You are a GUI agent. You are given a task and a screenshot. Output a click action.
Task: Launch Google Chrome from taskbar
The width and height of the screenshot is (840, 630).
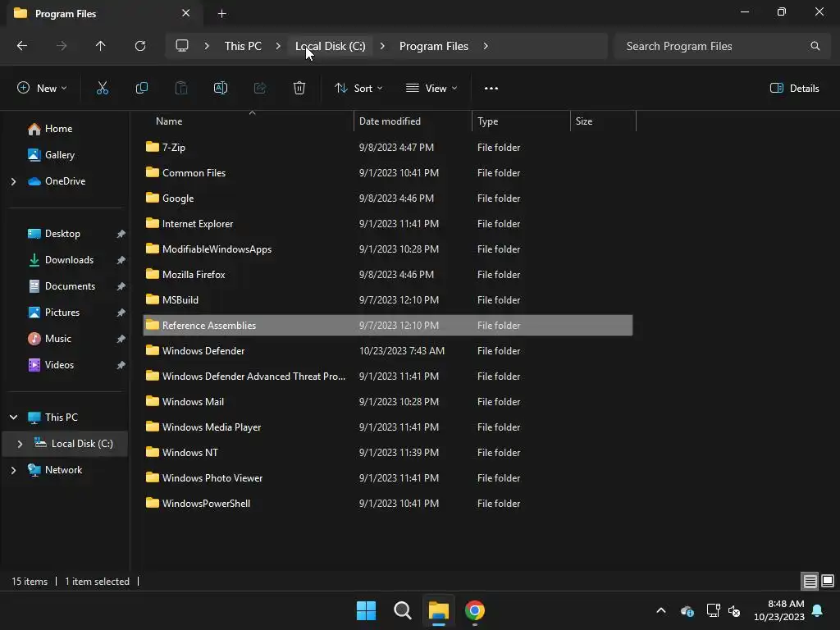(x=475, y=610)
